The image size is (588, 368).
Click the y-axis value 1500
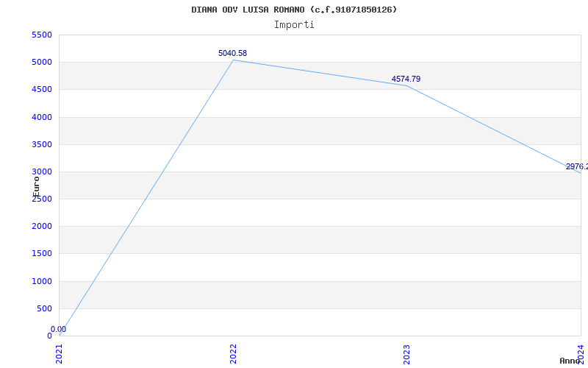click(x=42, y=253)
